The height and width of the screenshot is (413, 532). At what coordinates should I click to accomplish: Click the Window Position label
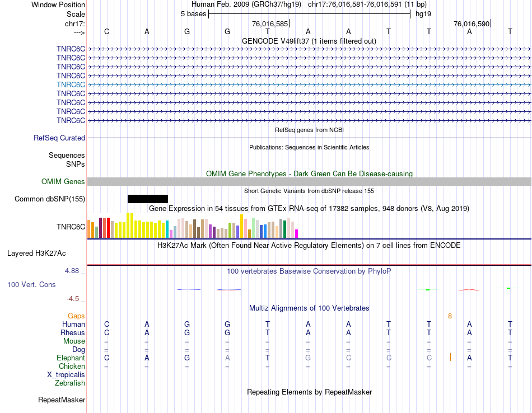click(58, 4)
